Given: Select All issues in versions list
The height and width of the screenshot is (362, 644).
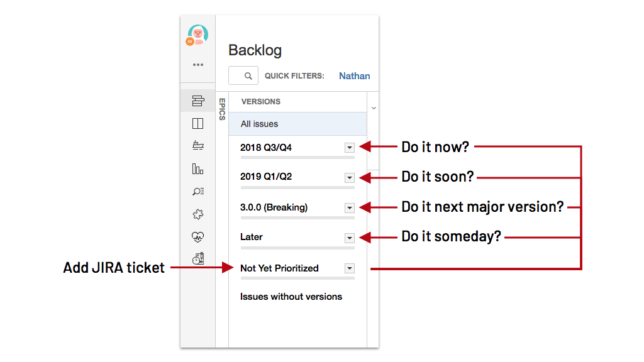Looking at the screenshot, I should [297, 124].
